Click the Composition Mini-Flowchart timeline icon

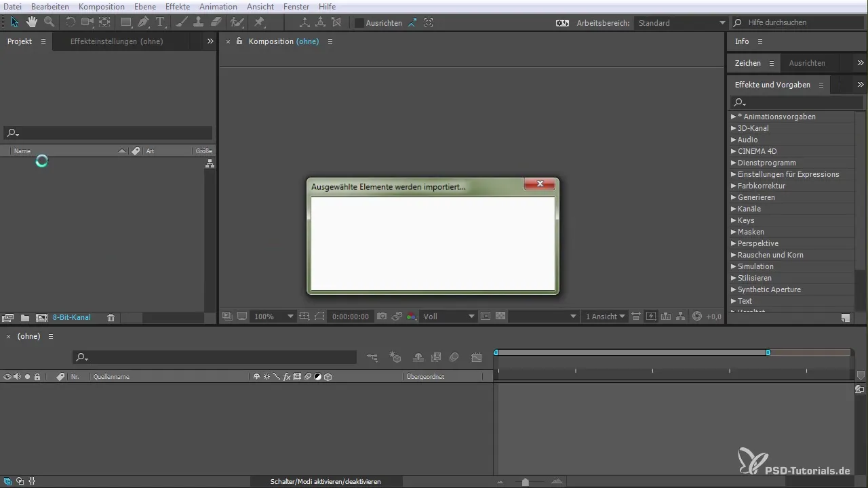[x=373, y=357]
